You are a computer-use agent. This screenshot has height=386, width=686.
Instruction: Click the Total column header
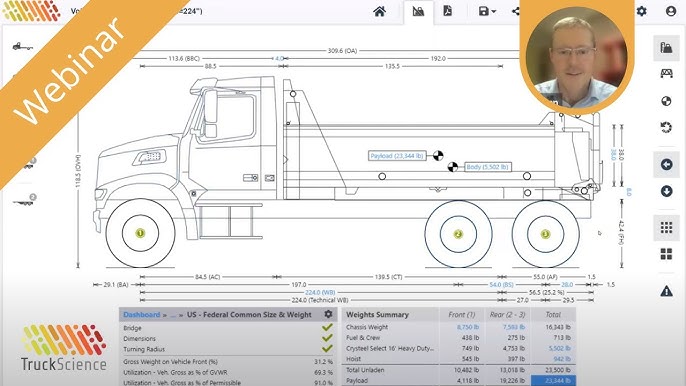[x=553, y=314]
